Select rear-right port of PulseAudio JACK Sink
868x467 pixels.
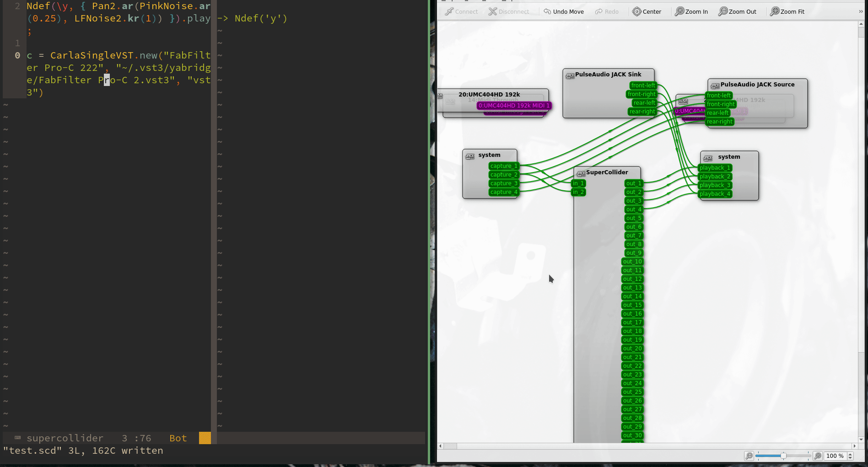(642, 112)
